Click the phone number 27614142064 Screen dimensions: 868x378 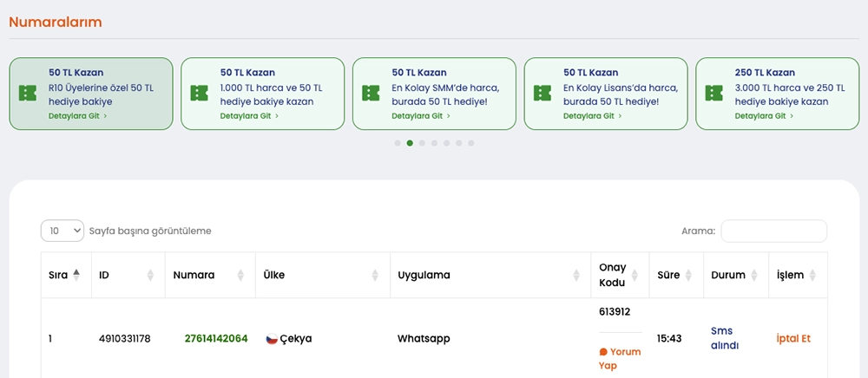point(216,338)
